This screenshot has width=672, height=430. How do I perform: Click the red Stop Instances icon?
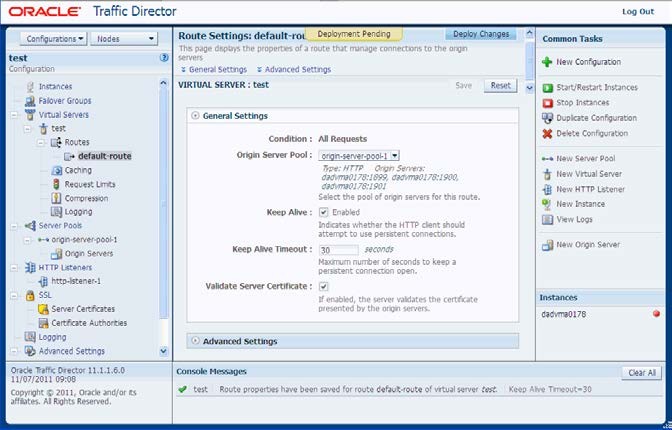[547, 103]
